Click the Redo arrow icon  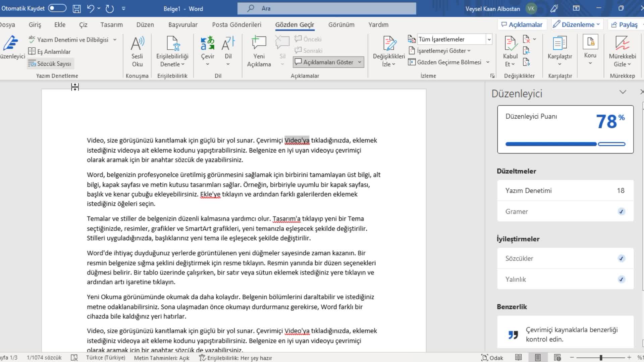[x=110, y=9]
